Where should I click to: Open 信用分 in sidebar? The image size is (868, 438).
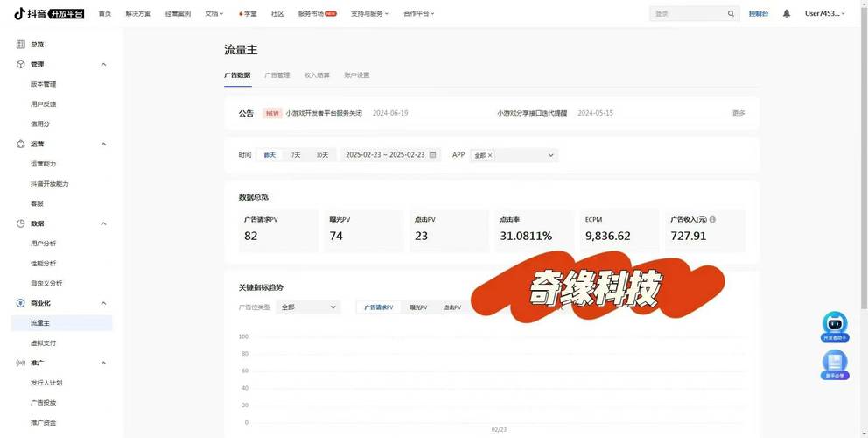point(40,124)
